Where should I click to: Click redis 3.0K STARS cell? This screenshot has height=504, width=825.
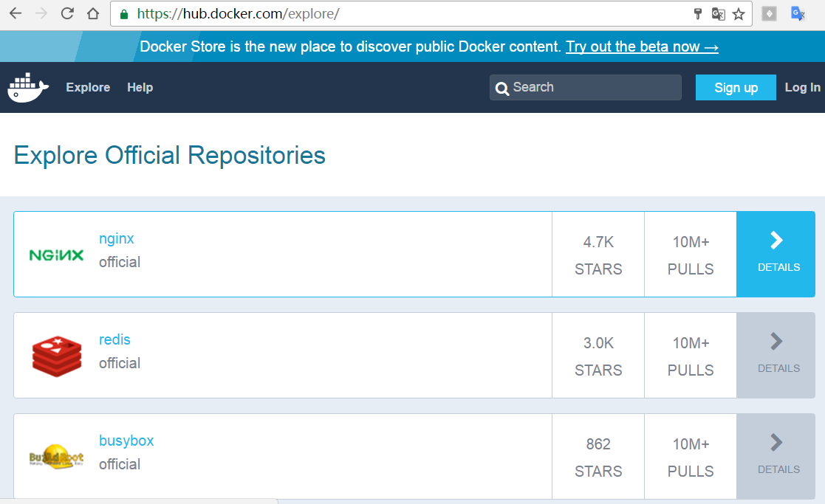click(x=598, y=355)
